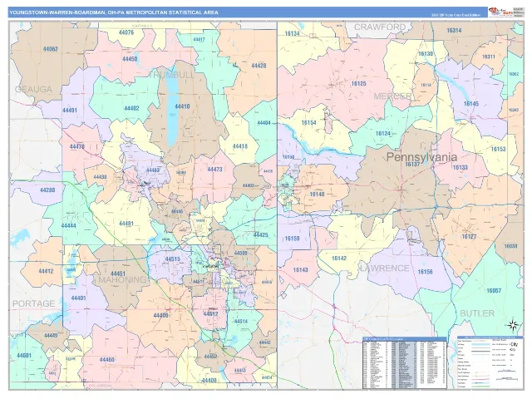This screenshot has height=399, width=532.
Task: Click ZIP code 16130 label
Action: 425,54
